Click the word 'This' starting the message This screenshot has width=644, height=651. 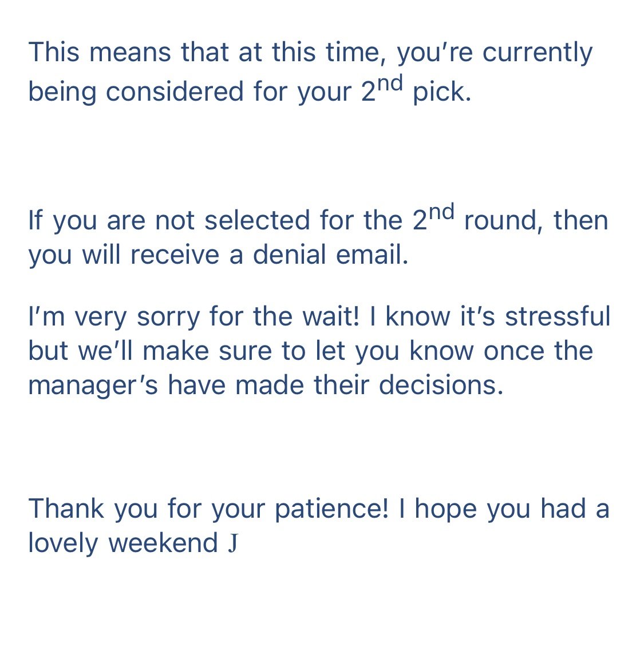click(54, 52)
